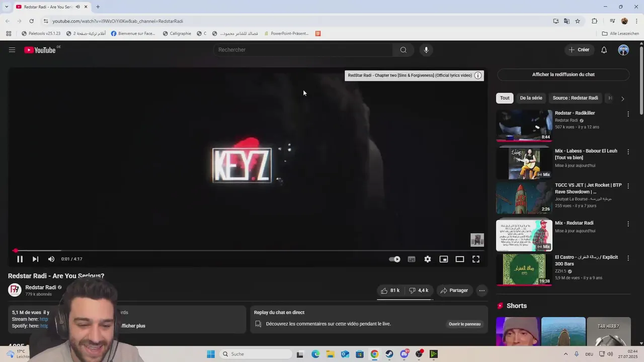Open the YouTube guide hamburger menu

coord(12,50)
